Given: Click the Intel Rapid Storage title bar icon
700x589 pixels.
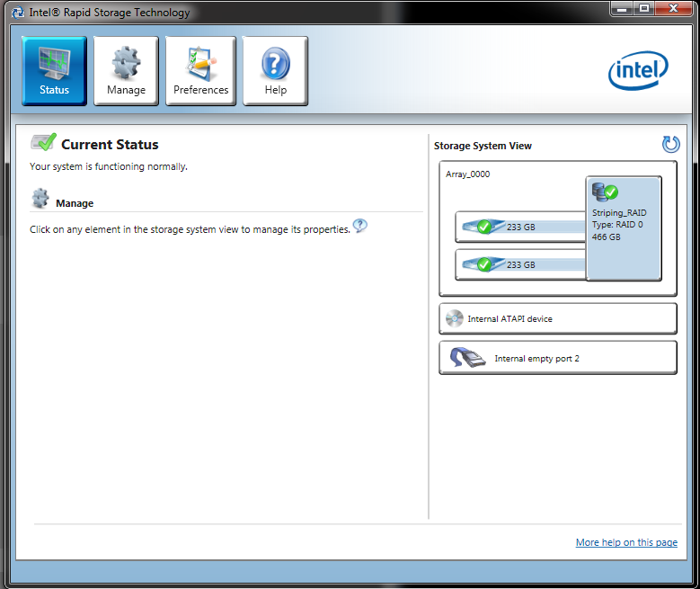Looking at the screenshot, I should tap(18, 13).
